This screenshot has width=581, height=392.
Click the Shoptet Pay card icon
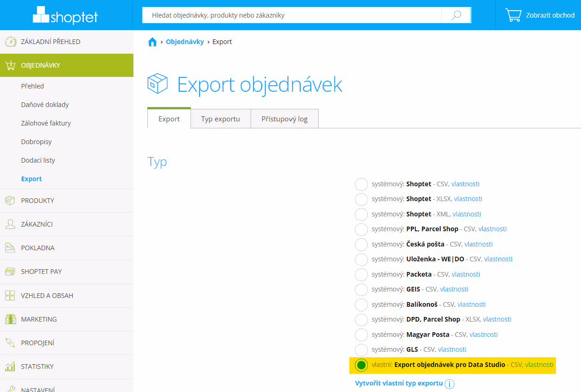click(10, 272)
